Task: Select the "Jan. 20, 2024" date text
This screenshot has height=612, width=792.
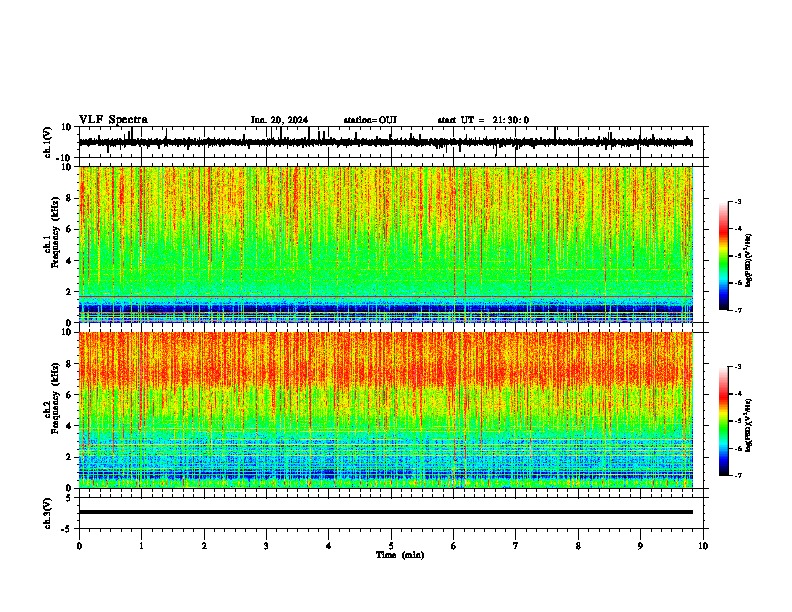Action: [279, 120]
